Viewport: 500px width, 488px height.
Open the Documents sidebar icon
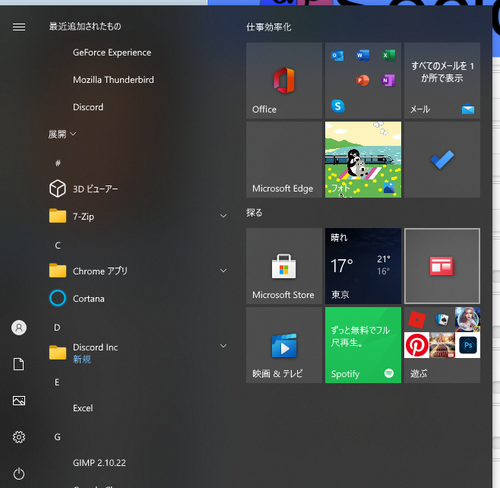19,364
